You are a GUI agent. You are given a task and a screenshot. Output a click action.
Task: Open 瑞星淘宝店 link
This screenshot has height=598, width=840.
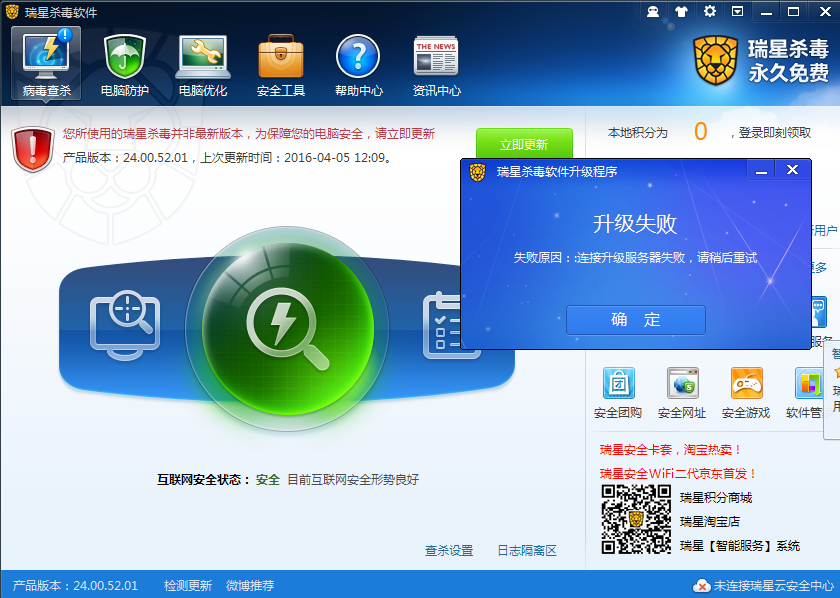click(x=710, y=521)
